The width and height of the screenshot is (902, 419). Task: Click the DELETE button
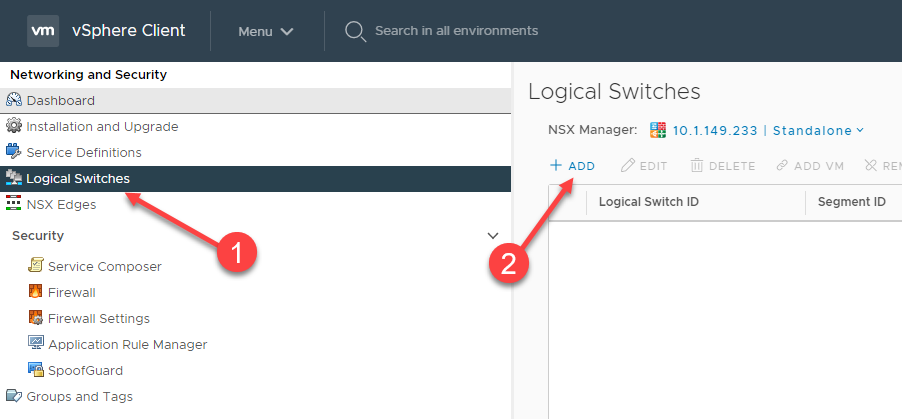pyautogui.click(x=723, y=166)
